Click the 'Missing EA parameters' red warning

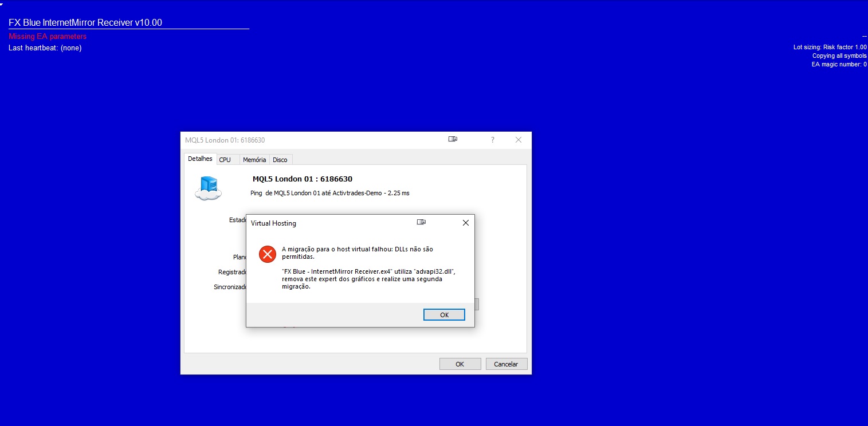coord(48,37)
